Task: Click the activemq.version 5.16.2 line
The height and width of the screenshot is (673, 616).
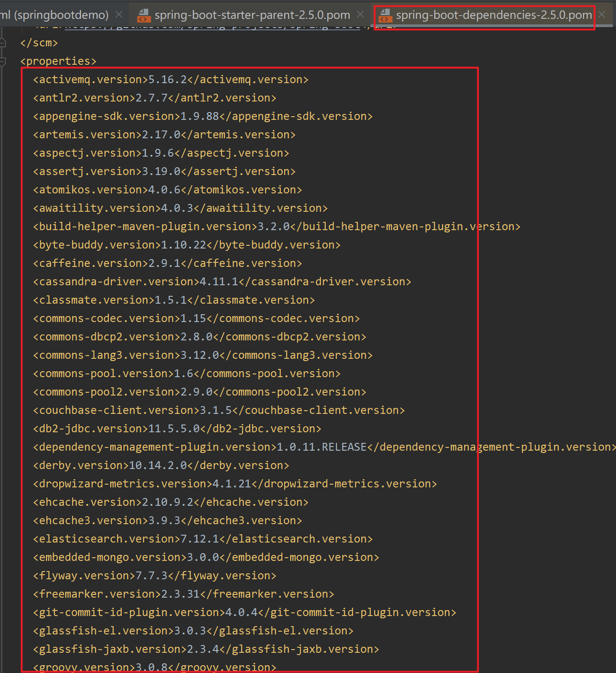Action: pyautogui.click(x=171, y=79)
